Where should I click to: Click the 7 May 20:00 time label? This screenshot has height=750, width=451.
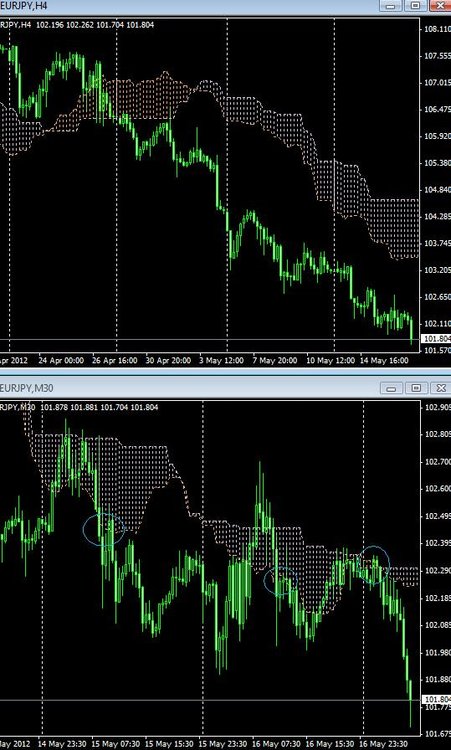pos(275,360)
